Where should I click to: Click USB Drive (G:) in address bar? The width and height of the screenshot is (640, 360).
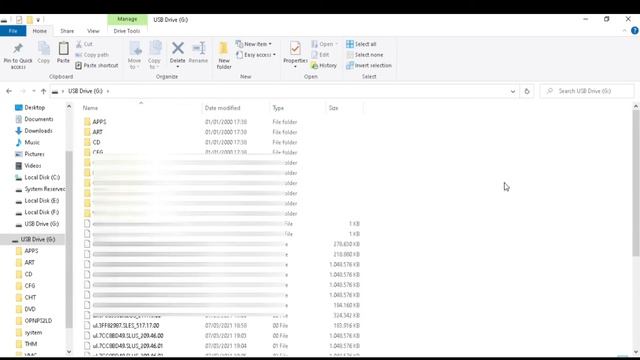point(85,91)
